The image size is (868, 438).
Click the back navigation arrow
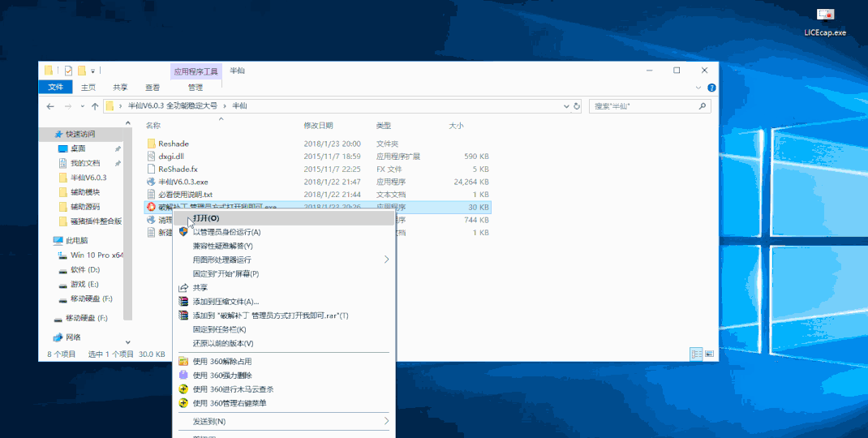(x=50, y=106)
